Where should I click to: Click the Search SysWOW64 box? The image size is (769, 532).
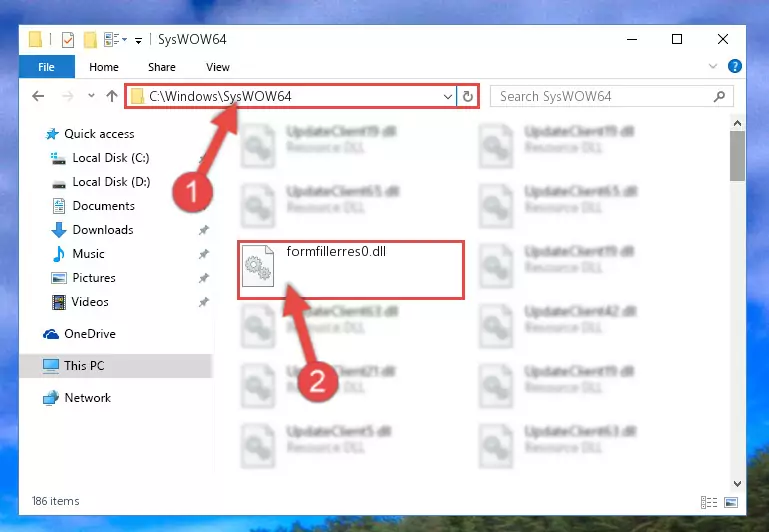(x=612, y=97)
